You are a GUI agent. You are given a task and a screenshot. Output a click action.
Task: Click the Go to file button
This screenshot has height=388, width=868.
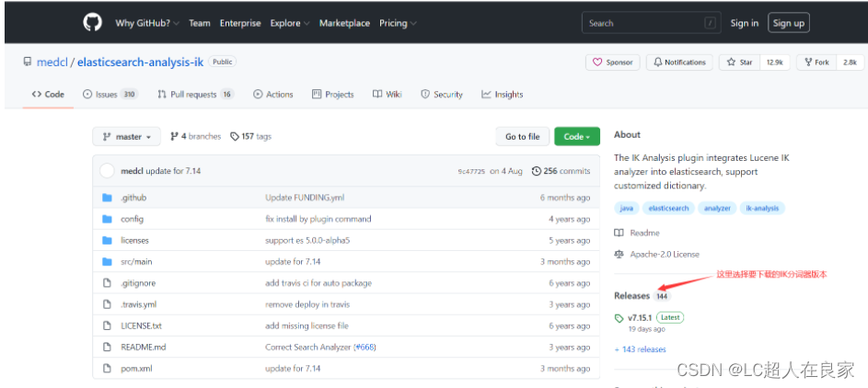click(523, 136)
